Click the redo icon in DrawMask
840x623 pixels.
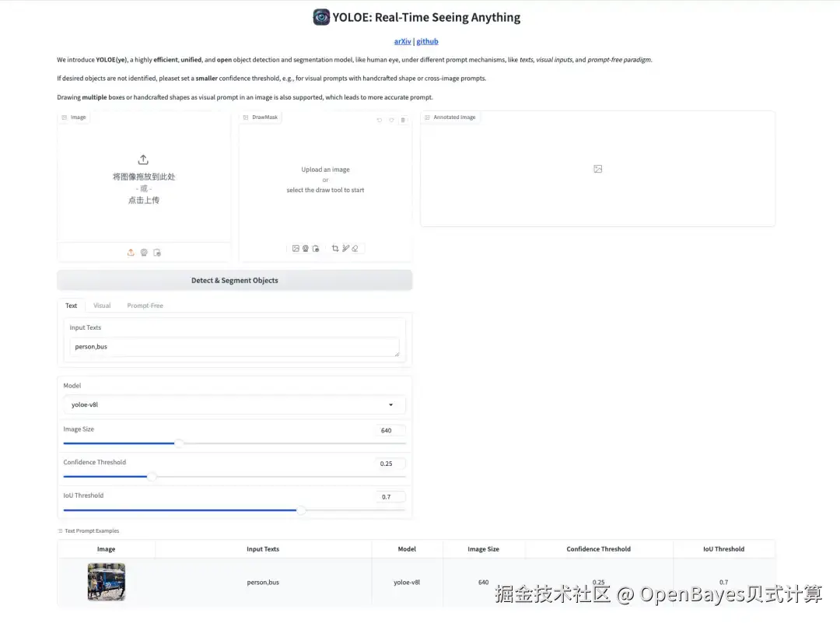[391, 120]
